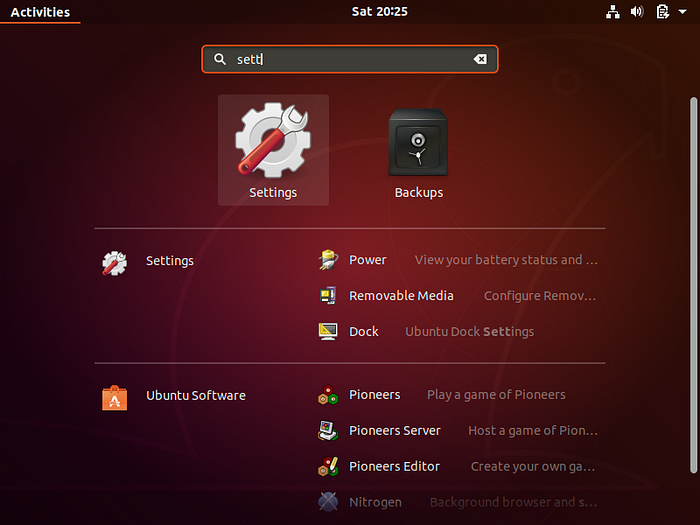The width and height of the screenshot is (700, 525).
Task: Open the Removable Media icon
Action: pos(328,296)
